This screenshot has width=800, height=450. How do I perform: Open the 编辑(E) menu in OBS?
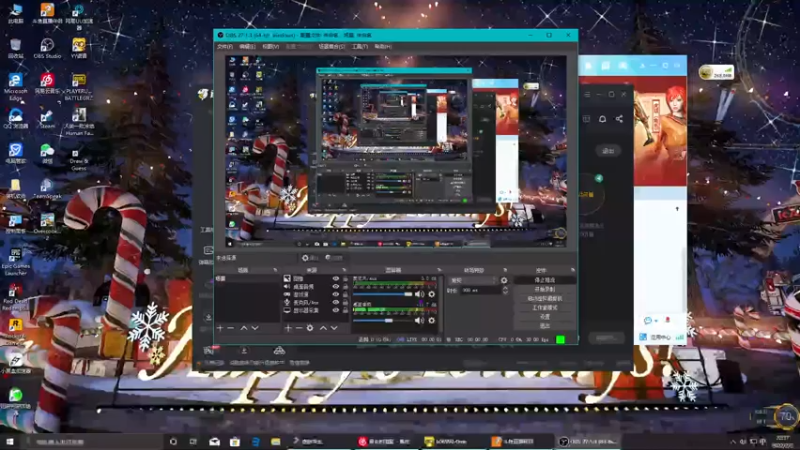click(x=247, y=46)
